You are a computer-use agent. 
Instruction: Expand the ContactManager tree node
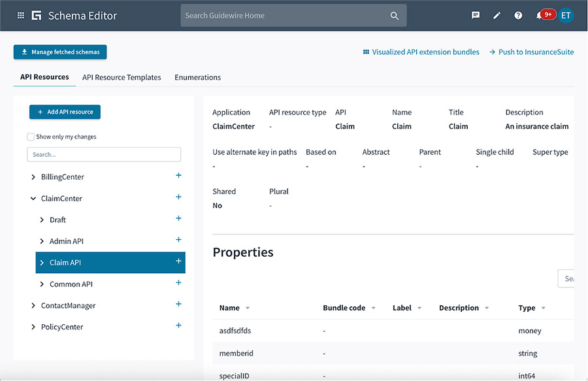pyautogui.click(x=33, y=305)
